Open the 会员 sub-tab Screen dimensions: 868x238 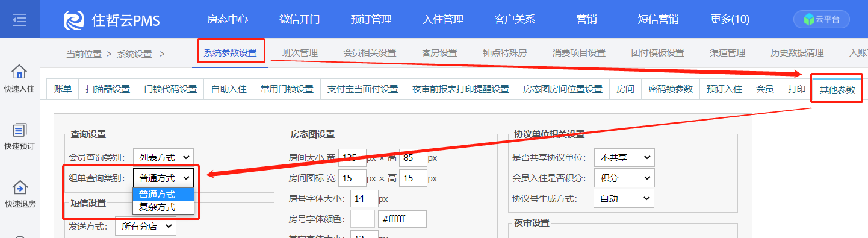point(764,89)
